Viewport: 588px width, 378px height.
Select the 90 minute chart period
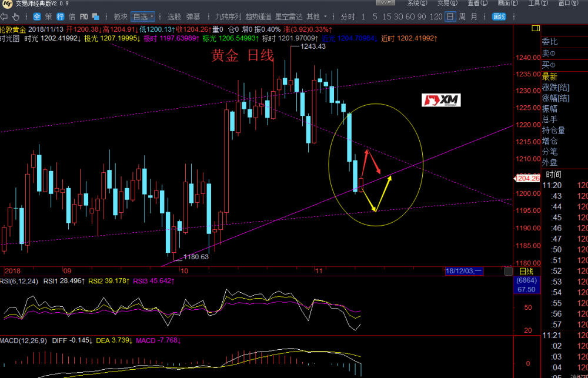[x=422, y=16]
